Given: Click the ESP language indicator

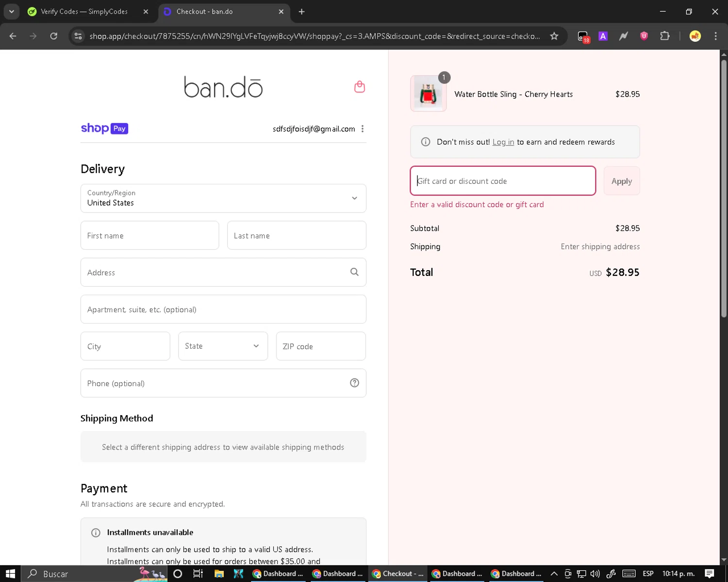Looking at the screenshot, I should (x=648, y=574).
